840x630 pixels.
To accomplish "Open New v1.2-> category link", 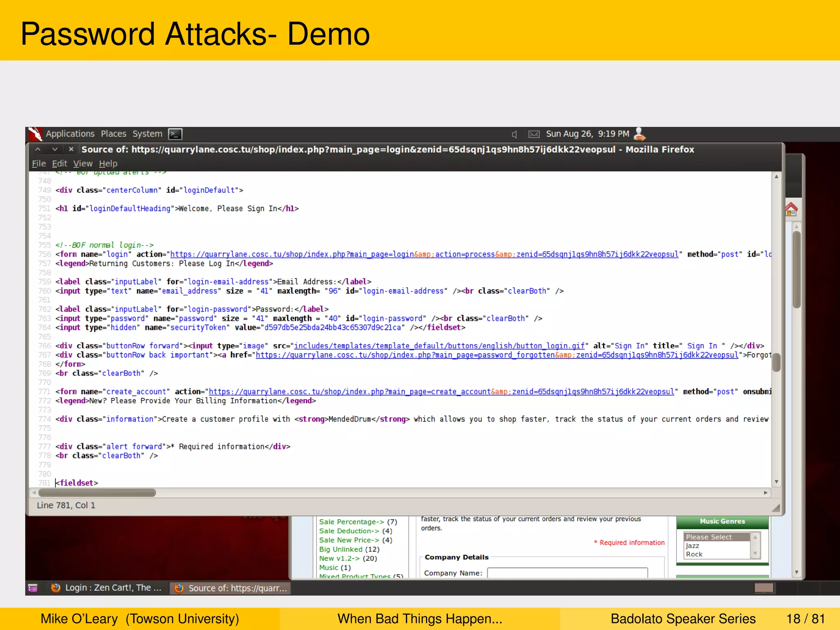I will point(339,558).
